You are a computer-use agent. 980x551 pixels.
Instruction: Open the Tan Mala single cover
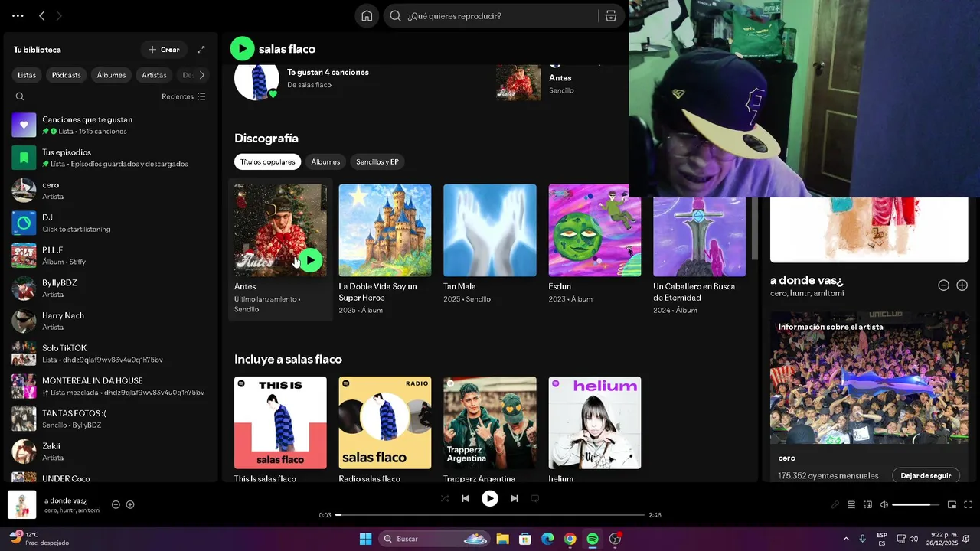(x=490, y=230)
